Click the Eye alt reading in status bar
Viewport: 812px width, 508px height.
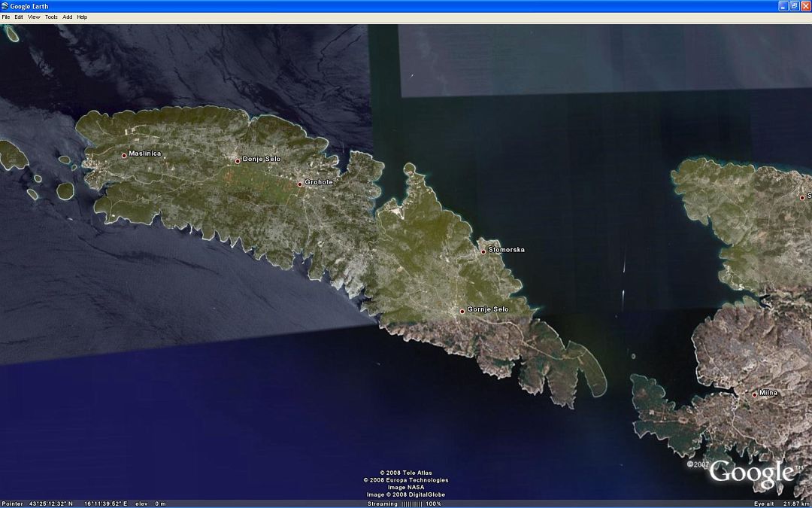tap(780, 503)
